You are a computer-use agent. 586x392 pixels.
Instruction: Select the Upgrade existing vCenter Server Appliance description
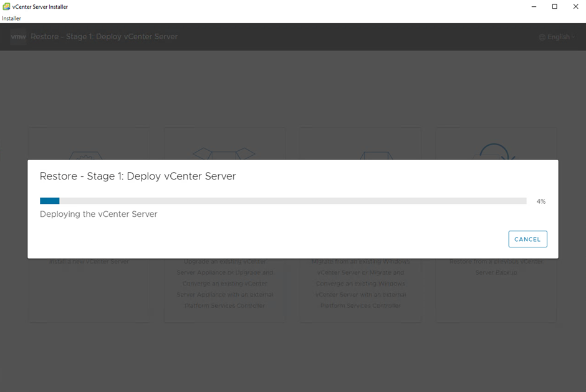click(x=224, y=284)
